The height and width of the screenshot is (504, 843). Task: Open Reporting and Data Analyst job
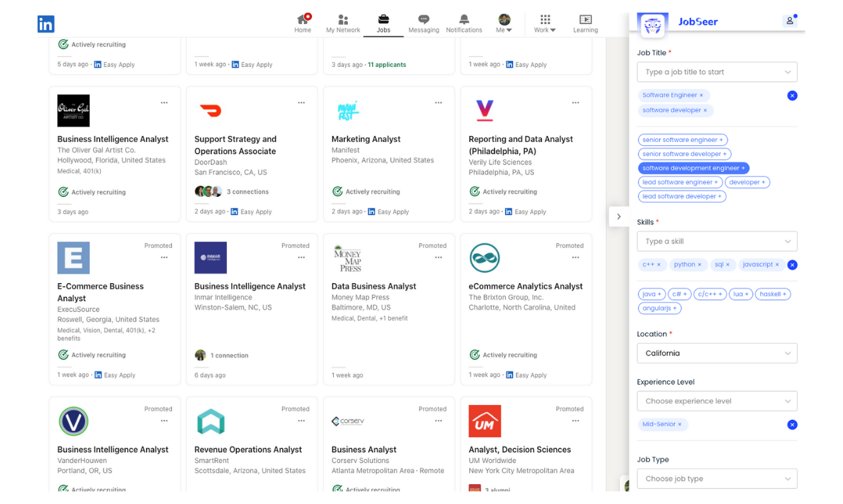coord(520,145)
